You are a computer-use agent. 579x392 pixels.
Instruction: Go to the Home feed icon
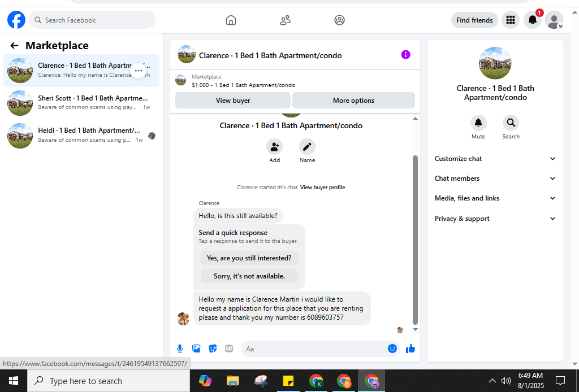(x=231, y=20)
